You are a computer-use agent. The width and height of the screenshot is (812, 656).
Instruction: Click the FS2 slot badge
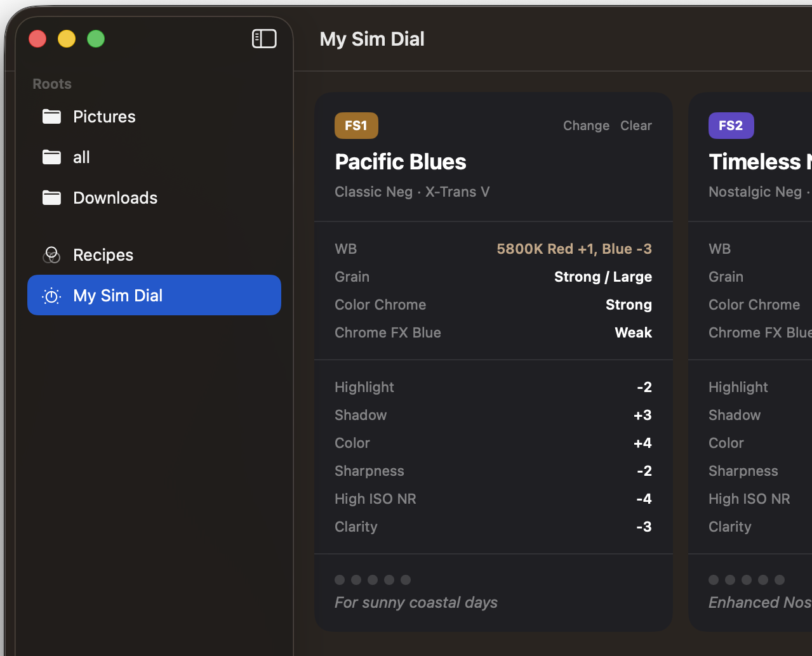pyautogui.click(x=731, y=126)
